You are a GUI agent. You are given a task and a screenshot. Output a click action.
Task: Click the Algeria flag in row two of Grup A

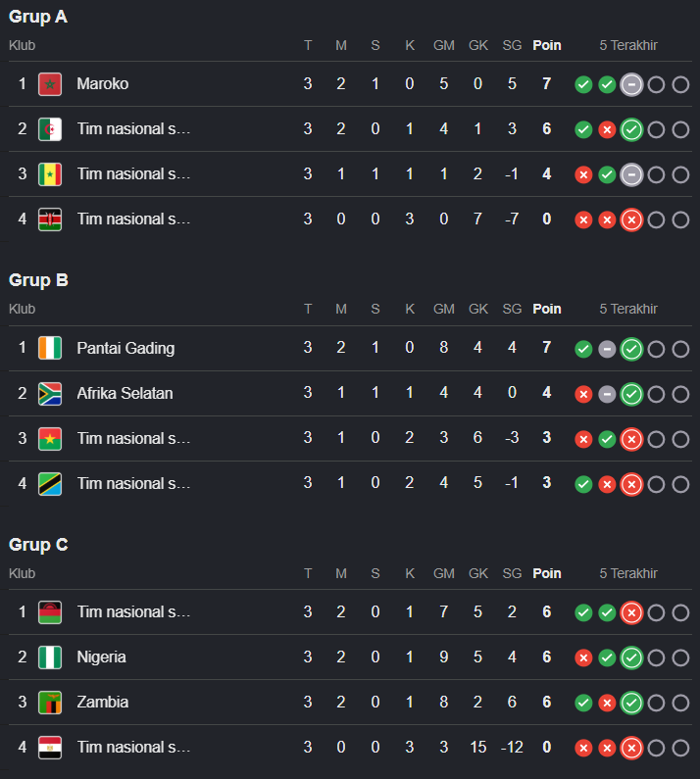click(x=50, y=129)
